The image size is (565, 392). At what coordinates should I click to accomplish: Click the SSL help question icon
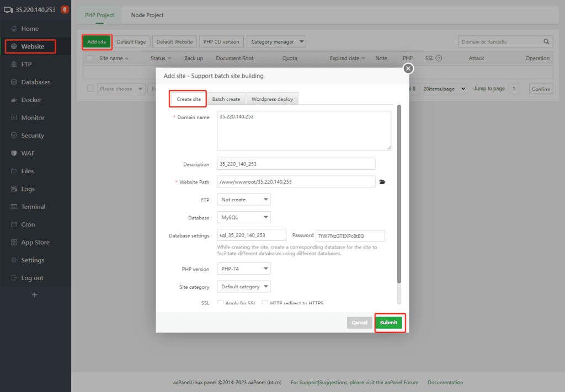click(x=439, y=58)
